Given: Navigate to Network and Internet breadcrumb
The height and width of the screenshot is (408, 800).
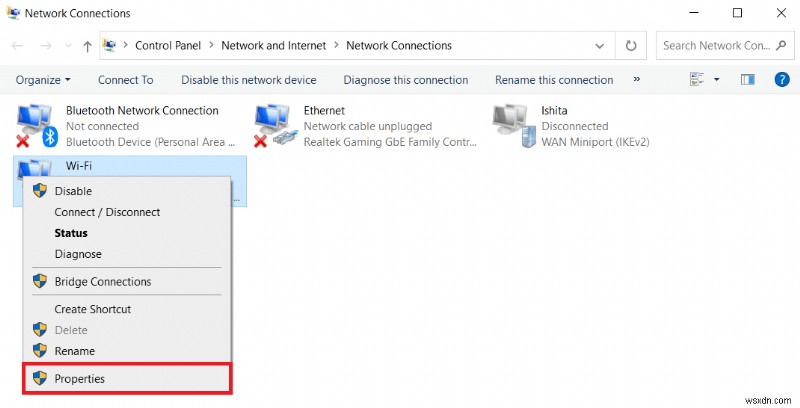Looking at the screenshot, I should [273, 45].
